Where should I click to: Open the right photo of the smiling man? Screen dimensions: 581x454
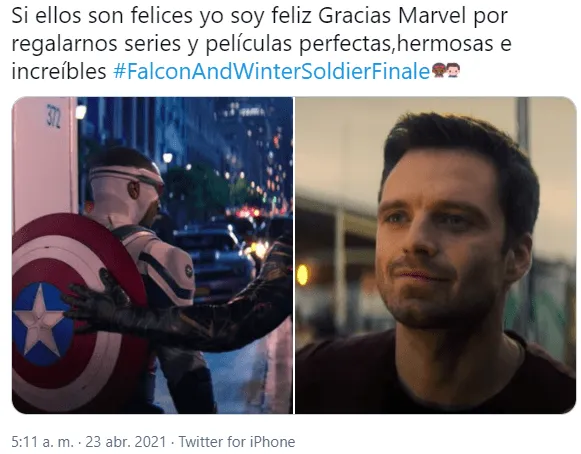click(435, 255)
